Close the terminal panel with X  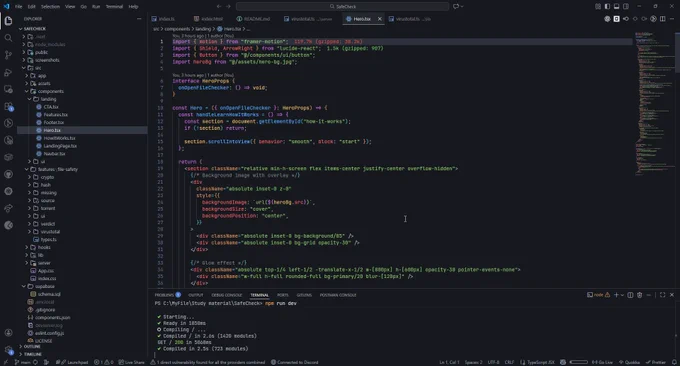pyautogui.click(x=672, y=295)
